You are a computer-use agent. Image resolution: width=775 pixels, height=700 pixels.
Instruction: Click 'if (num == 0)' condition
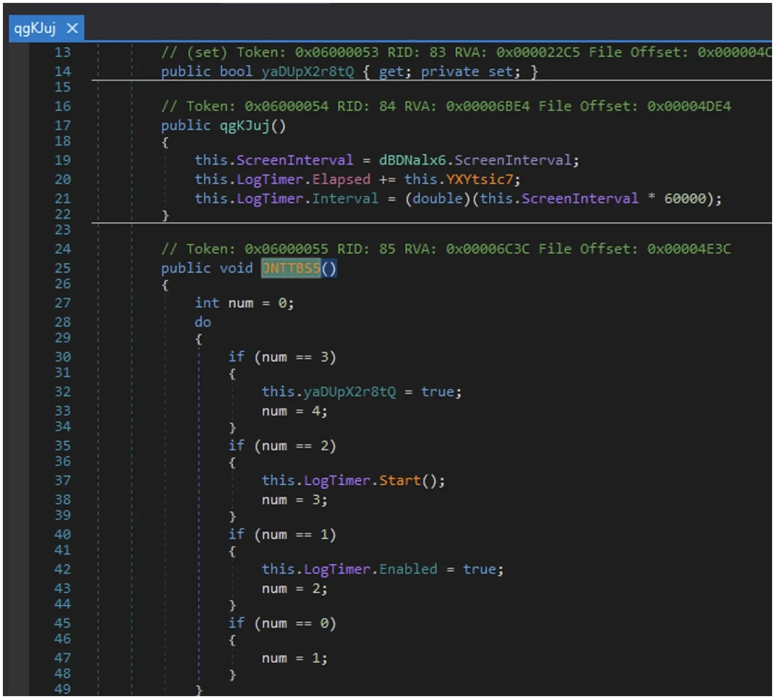click(282, 624)
